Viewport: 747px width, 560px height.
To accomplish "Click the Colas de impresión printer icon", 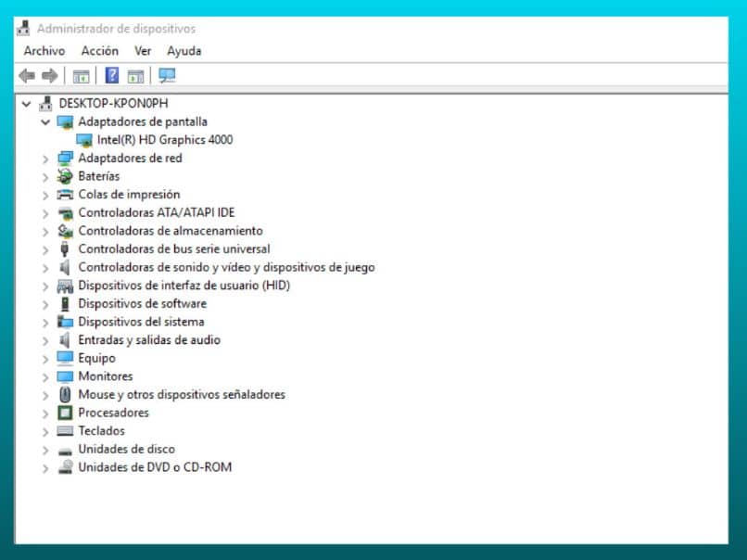I will pos(65,195).
